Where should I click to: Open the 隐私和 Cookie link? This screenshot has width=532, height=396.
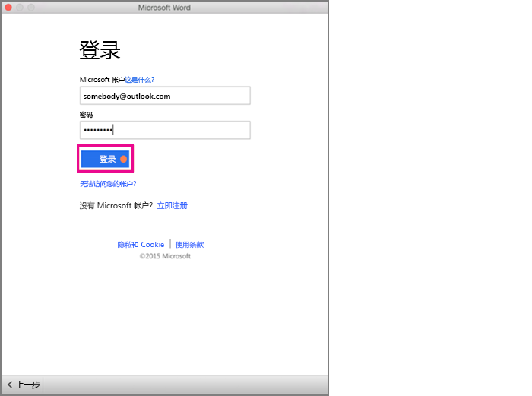click(x=141, y=245)
